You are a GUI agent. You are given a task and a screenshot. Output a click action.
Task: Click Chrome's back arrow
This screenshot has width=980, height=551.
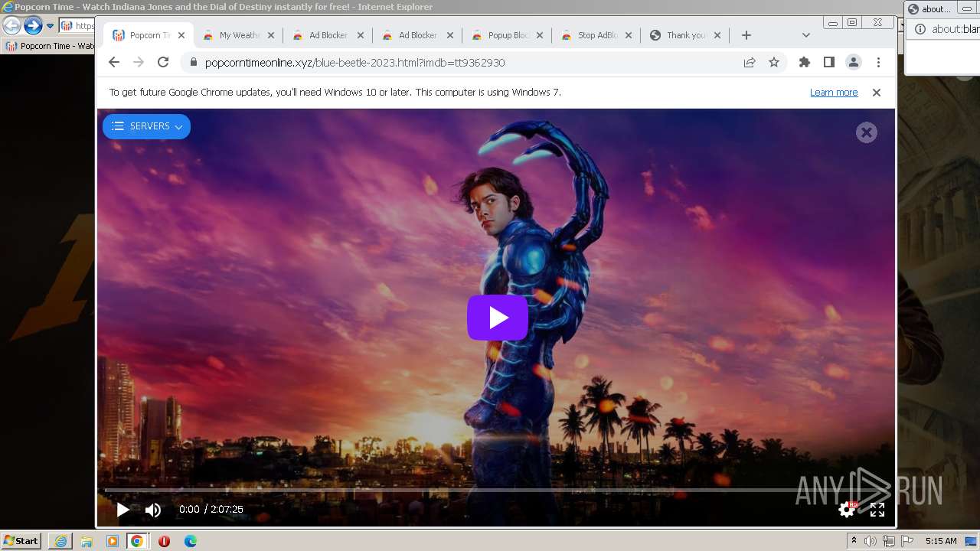pyautogui.click(x=114, y=62)
